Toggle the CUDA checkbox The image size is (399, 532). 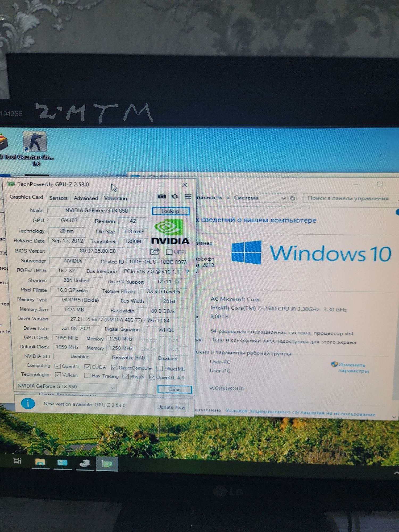pyautogui.click(x=87, y=367)
